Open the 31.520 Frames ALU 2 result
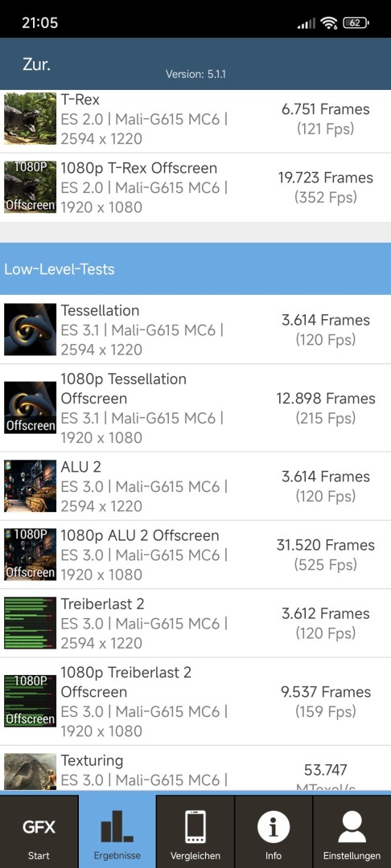 pos(326,555)
